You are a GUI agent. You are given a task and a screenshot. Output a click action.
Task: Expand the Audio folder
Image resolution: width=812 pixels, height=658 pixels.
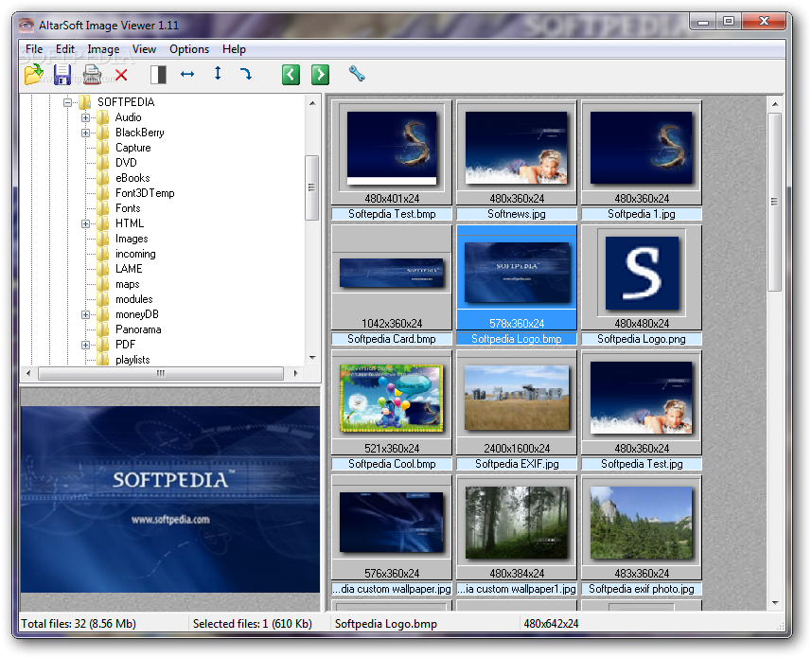(85, 117)
